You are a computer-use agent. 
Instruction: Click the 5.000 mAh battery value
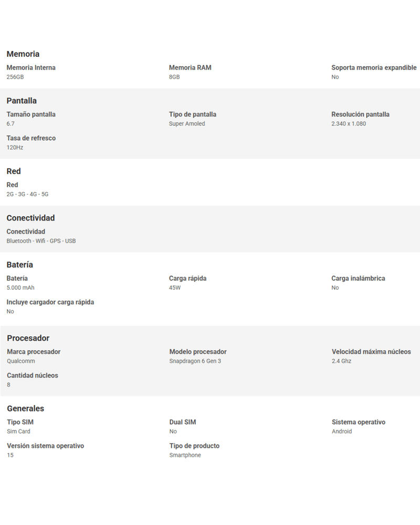pyautogui.click(x=20, y=288)
